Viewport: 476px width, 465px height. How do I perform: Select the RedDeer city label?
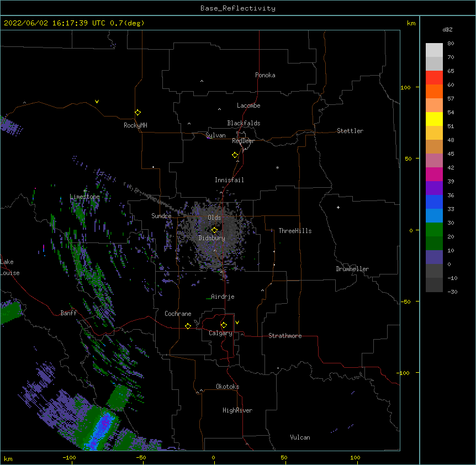[243, 141]
